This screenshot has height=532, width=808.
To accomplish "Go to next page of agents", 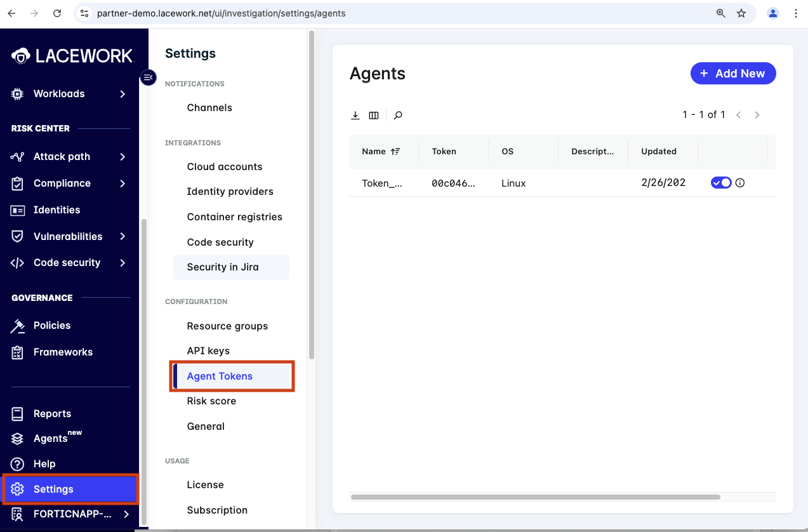I will pyautogui.click(x=757, y=115).
